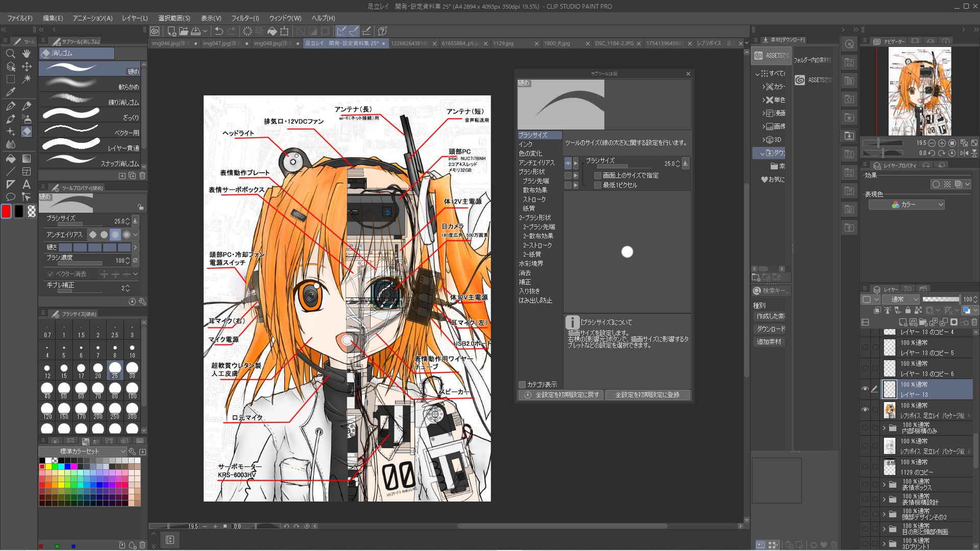Expand the 漫画 material tree item
Viewport: 980px width, 551px height.
(764, 113)
